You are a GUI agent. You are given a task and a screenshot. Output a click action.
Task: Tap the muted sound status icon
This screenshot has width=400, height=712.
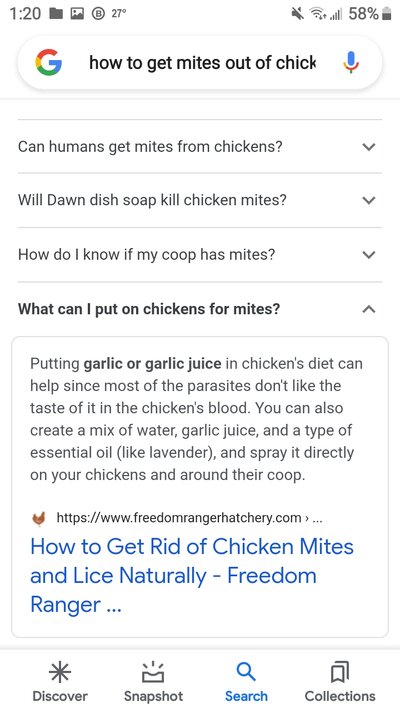coord(298,15)
